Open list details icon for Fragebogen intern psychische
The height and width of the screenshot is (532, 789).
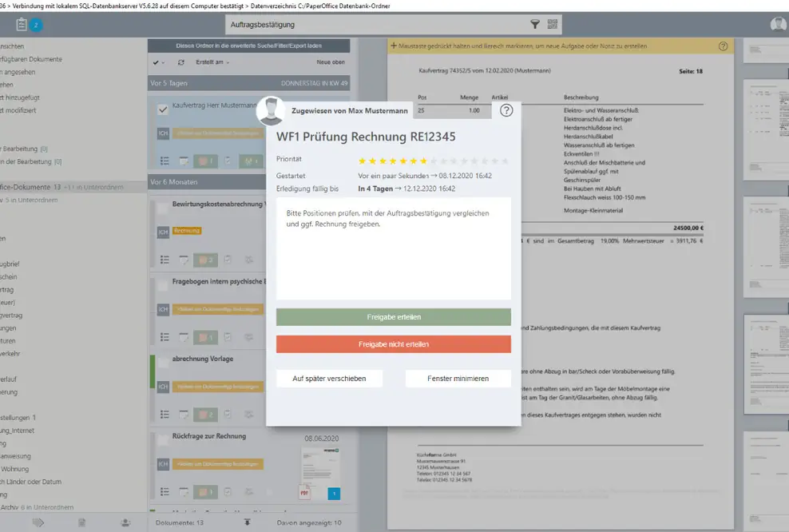pos(165,337)
